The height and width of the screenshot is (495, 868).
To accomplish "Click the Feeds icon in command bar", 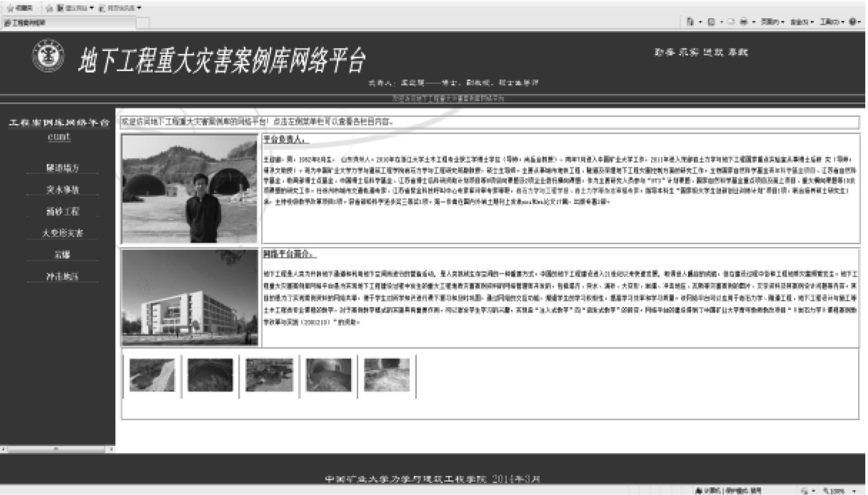I will click(x=711, y=22).
